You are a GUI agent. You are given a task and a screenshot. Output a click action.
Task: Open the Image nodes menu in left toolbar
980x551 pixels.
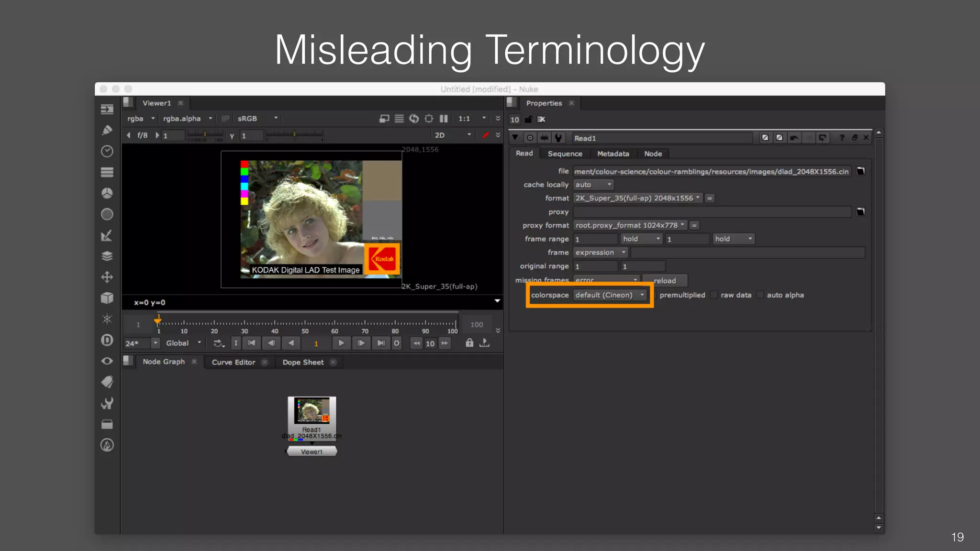point(107,109)
